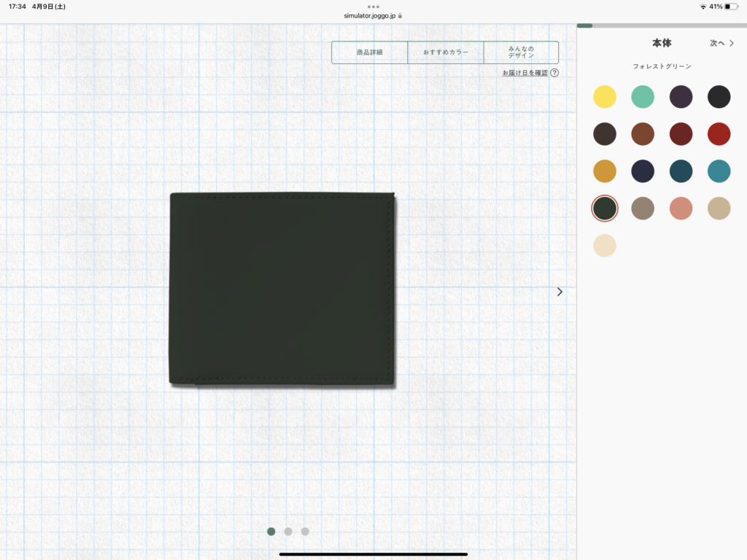
Task: Select the bright red color swatch
Action: (719, 134)
